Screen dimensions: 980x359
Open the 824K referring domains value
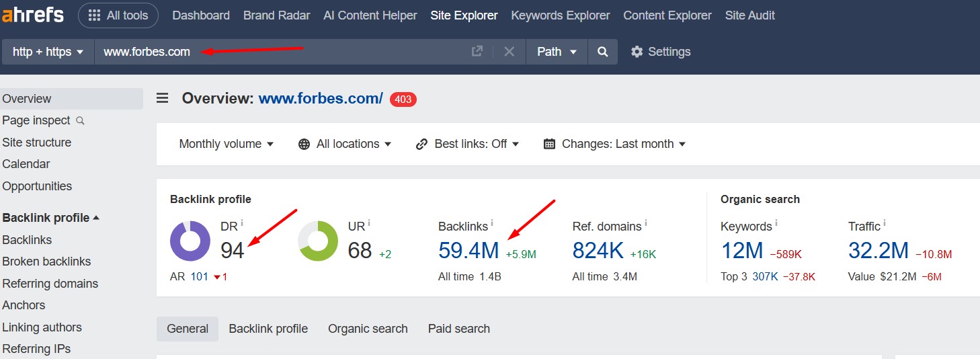[598, 251]
